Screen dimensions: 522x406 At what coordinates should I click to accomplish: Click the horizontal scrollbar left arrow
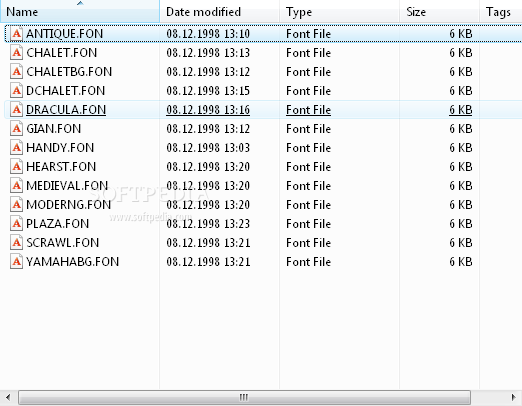(8, 397)
